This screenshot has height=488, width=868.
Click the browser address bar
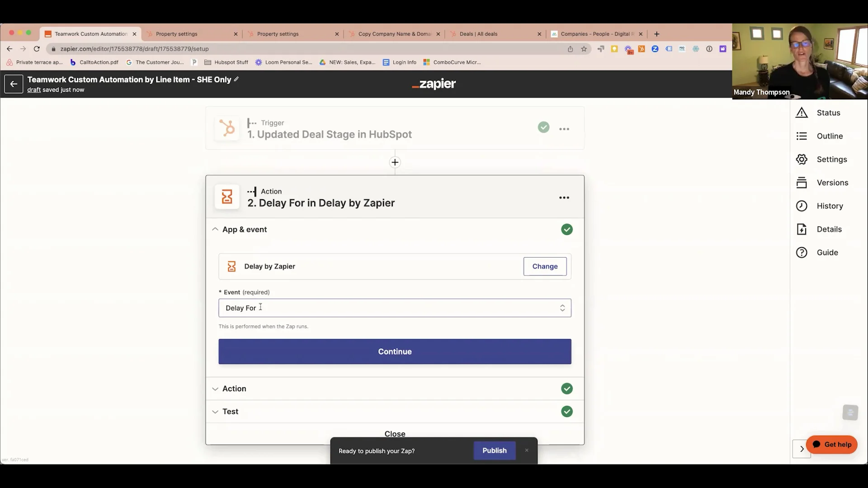307,49
